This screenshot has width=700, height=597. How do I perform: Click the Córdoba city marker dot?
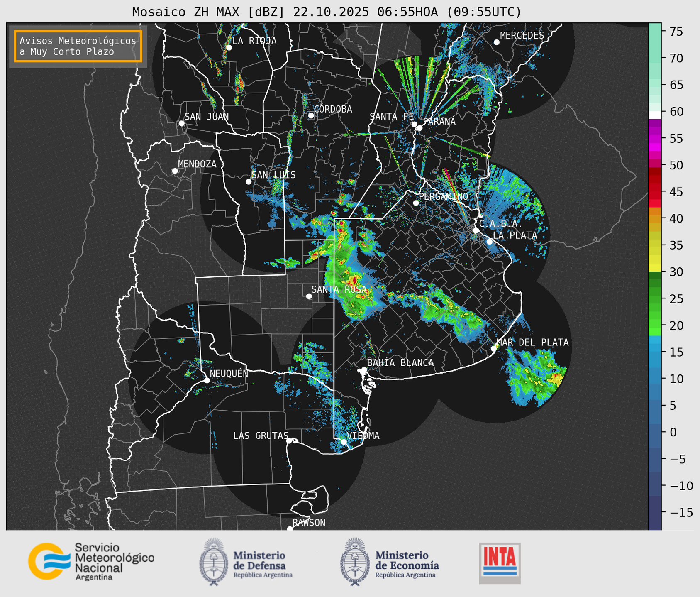pyautogui.click(x=311, y=115)
